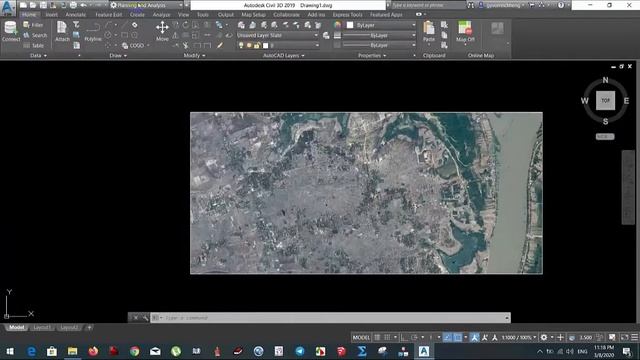Screen dimensions: 640x360
Task: Click Open folder icon in quick access toolbar
Action: (33, 5)
